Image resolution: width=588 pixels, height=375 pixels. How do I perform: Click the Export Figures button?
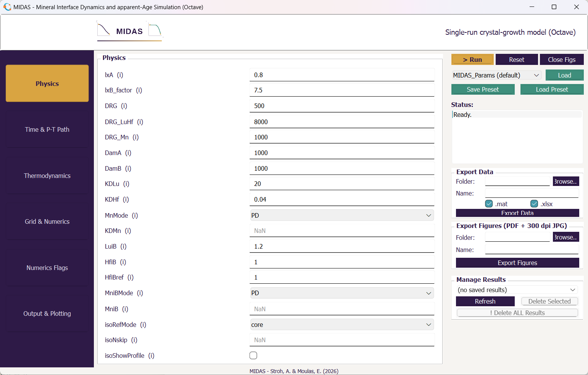point(517,263)
